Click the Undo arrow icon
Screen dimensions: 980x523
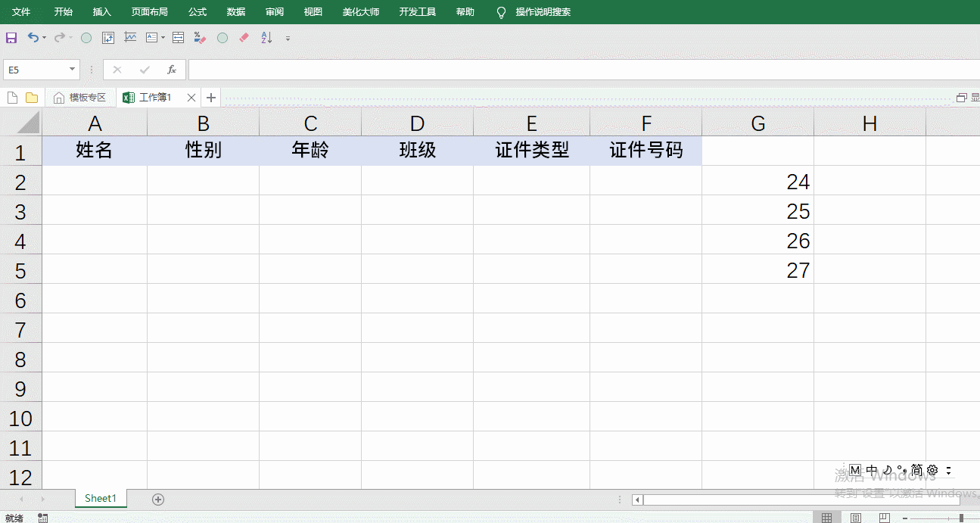(x=33, y=37)
